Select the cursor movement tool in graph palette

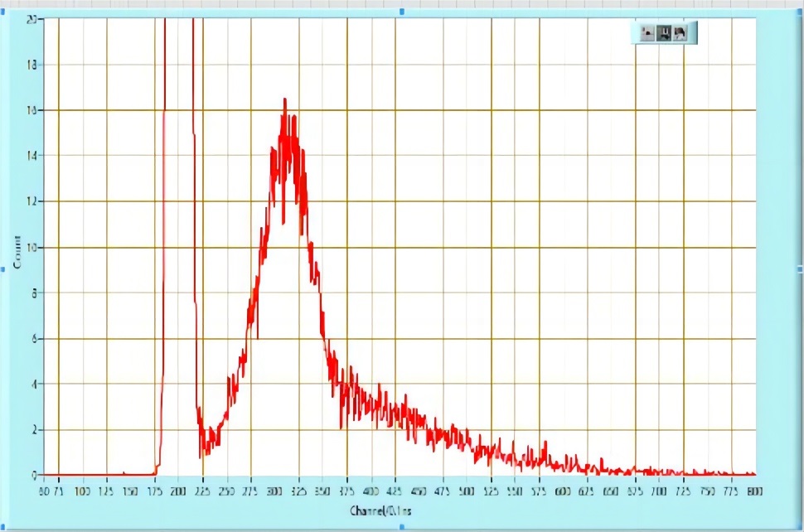647,33
